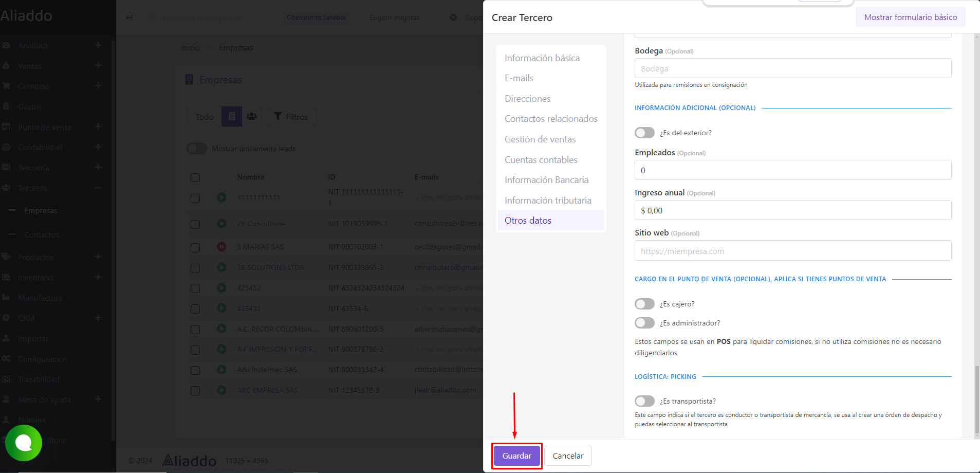Enable the ¿Es cajero? switch

[x=644, y=304]
